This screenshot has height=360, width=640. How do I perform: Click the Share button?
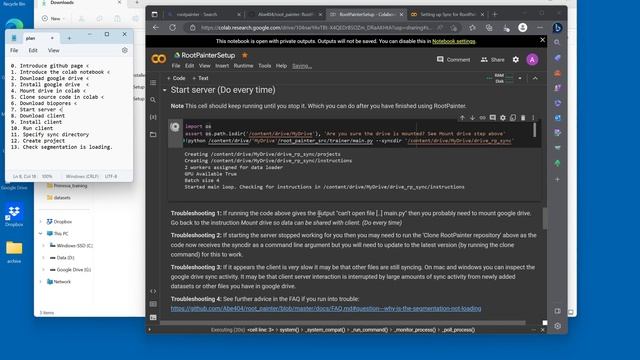click(492, 60)
